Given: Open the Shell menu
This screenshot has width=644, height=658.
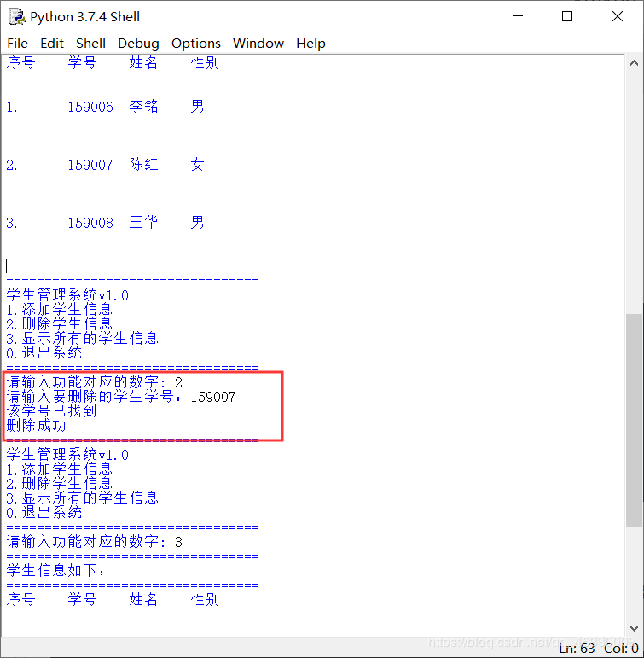Looking at the screenshot, I should [90, 44].
